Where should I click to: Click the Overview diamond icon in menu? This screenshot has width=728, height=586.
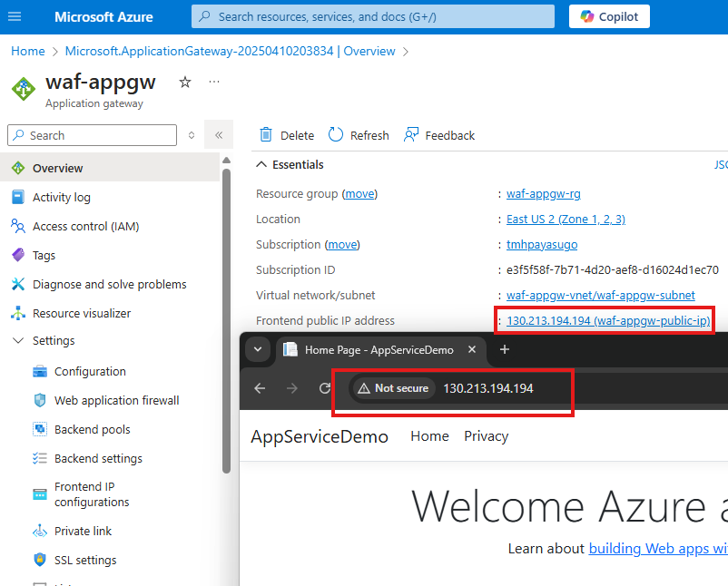click(17, 168)
